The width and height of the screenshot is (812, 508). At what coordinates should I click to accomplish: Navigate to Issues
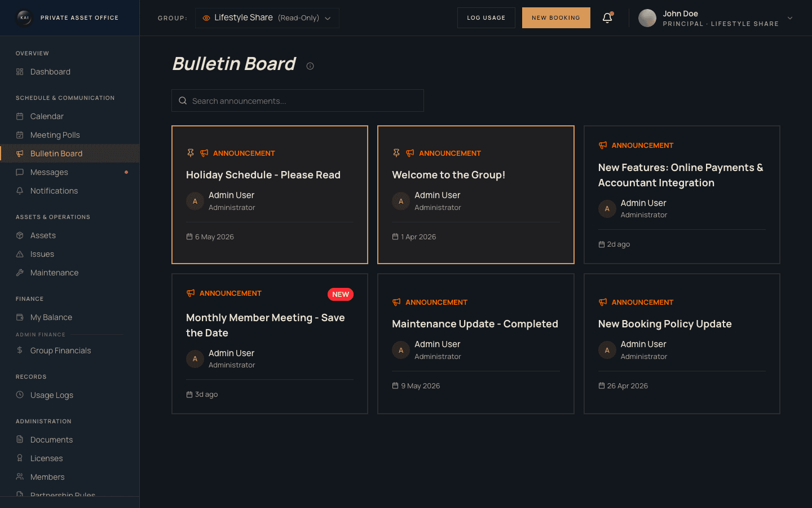(70, 254)
